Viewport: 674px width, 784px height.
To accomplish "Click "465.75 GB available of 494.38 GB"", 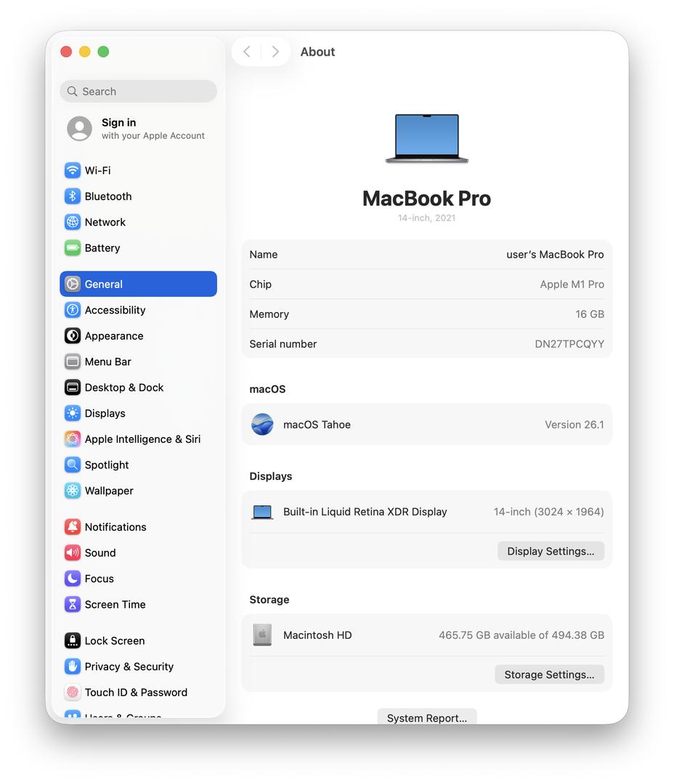I will (521, 635).
